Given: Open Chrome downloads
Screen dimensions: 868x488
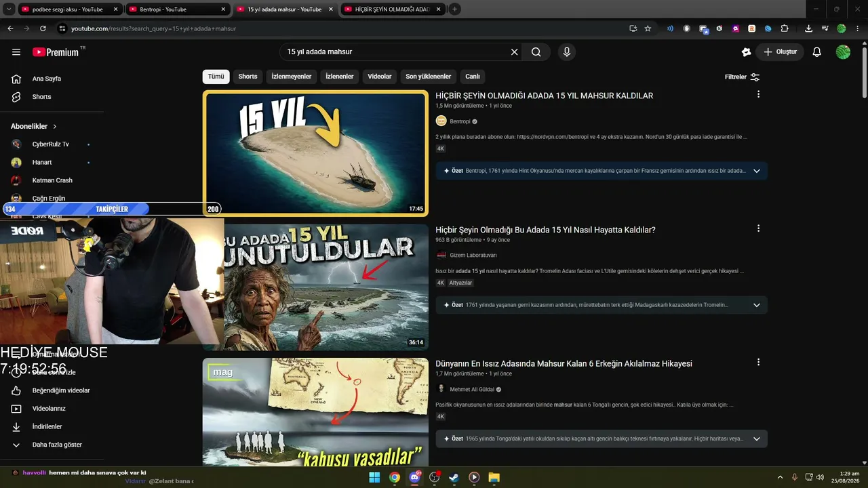Looking at the screenshot, I should [x=808, y=28].
